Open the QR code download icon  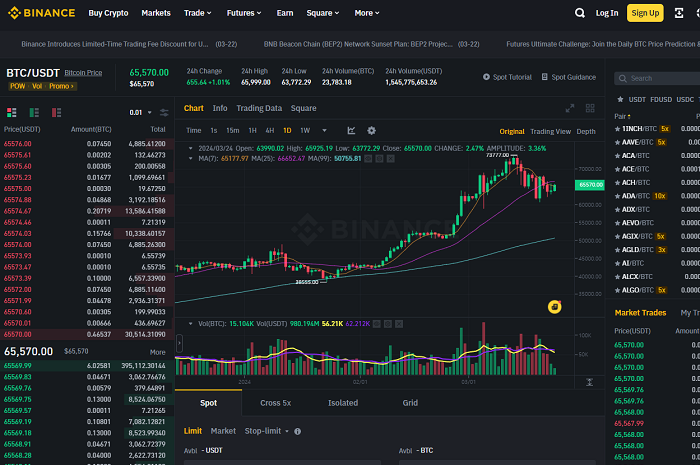click(679, 13)
